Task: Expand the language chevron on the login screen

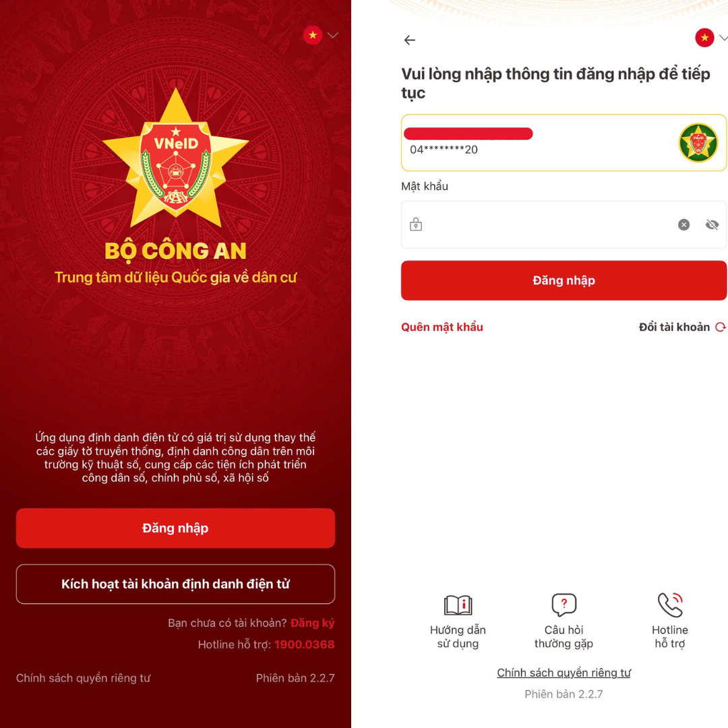Action: pyautogui.click(x=723, y=38)
